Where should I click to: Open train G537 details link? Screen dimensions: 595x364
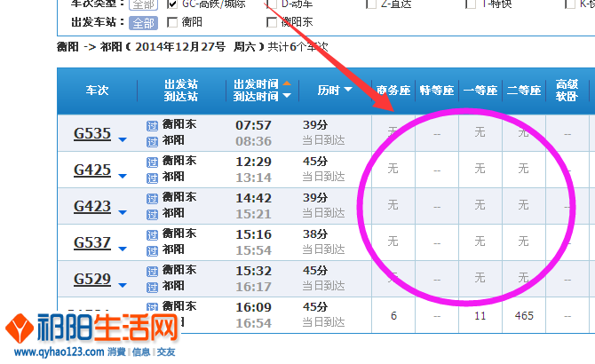[92, 242]
